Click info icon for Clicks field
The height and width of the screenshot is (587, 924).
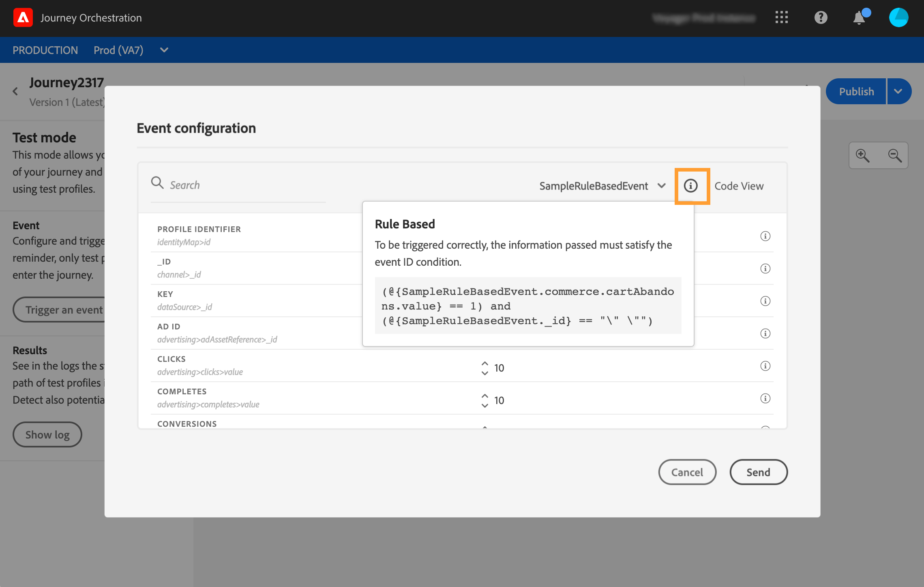(x=765, y=366)
